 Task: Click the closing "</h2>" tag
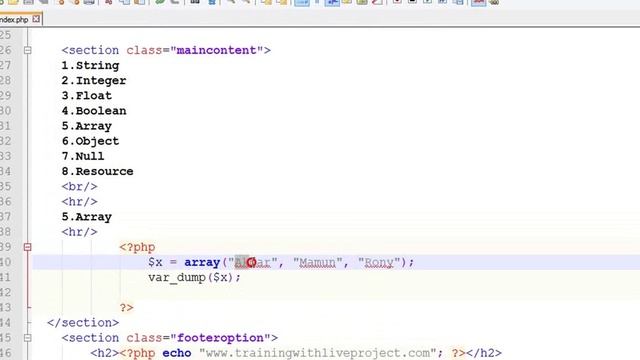point(484,353)
